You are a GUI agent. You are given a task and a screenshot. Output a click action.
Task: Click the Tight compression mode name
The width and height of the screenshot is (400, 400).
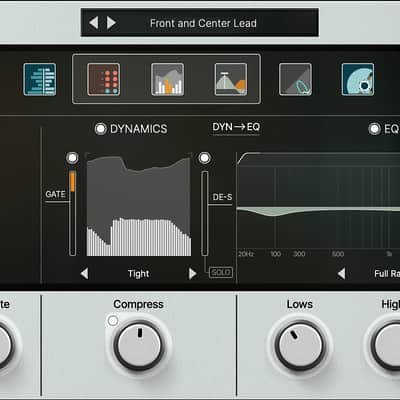(138, 274)
